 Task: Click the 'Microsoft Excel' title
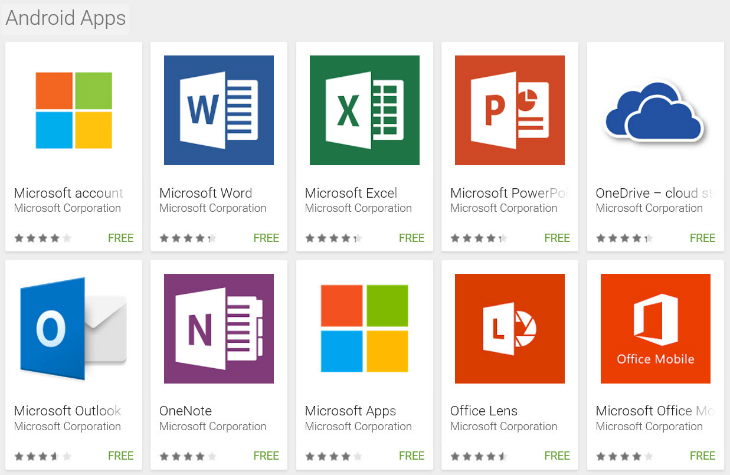pyautogui.click(x=351, y=193)
